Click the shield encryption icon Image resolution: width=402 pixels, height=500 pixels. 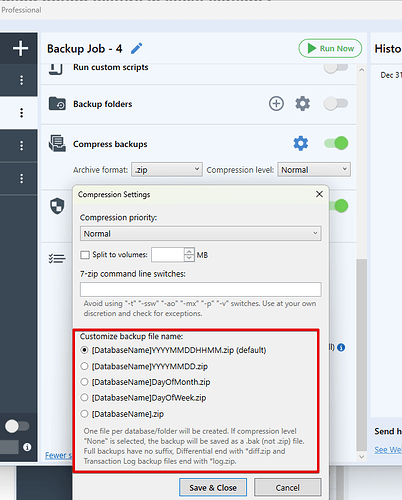(x=57, y=206)
